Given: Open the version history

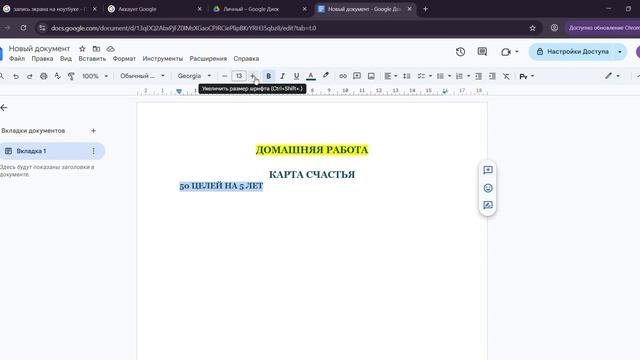Looking at the screenshot, I should click(460, 52).
